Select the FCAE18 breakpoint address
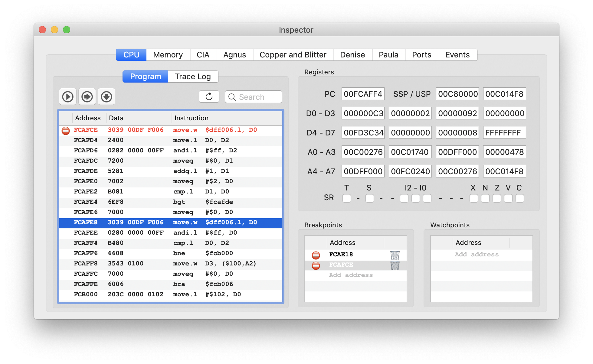This screenshot has width=593, height=364. (x=341, y=255)
